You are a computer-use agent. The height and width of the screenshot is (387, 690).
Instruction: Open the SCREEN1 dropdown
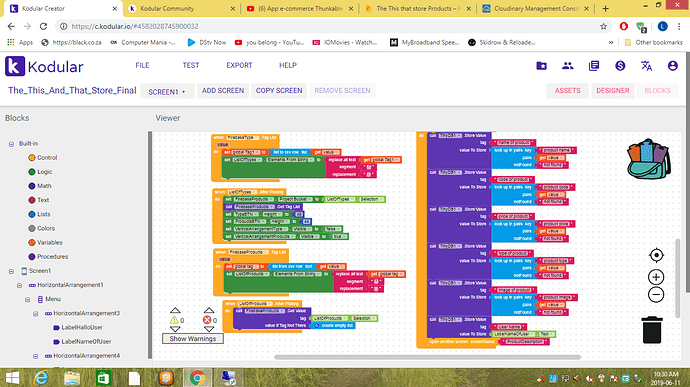coord(167,92)
